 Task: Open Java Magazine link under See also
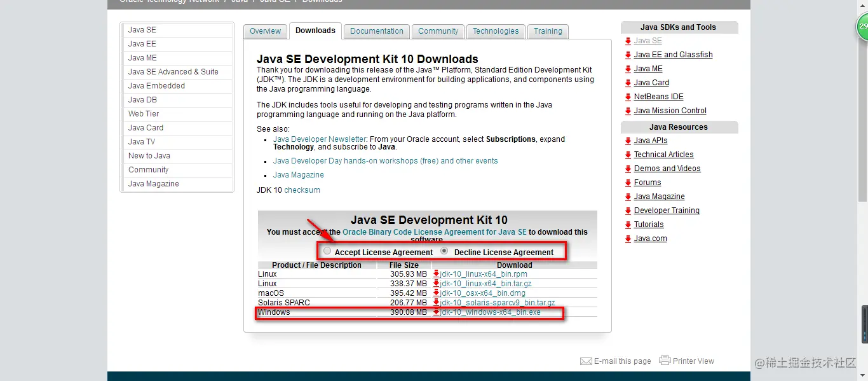click(298, 175)
